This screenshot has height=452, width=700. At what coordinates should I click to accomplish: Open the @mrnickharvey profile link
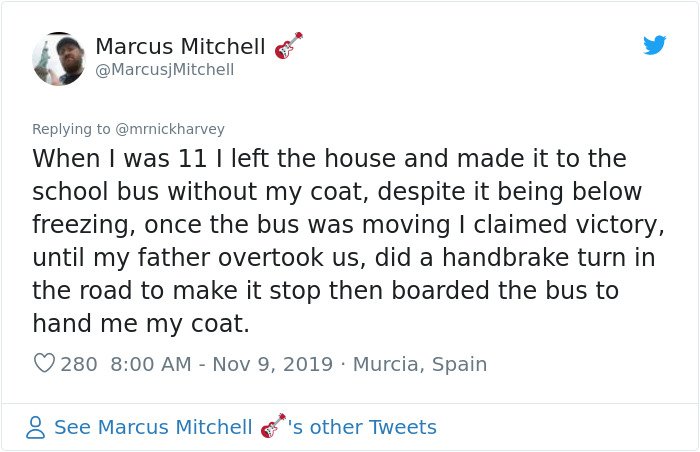[x=170, y=129]
